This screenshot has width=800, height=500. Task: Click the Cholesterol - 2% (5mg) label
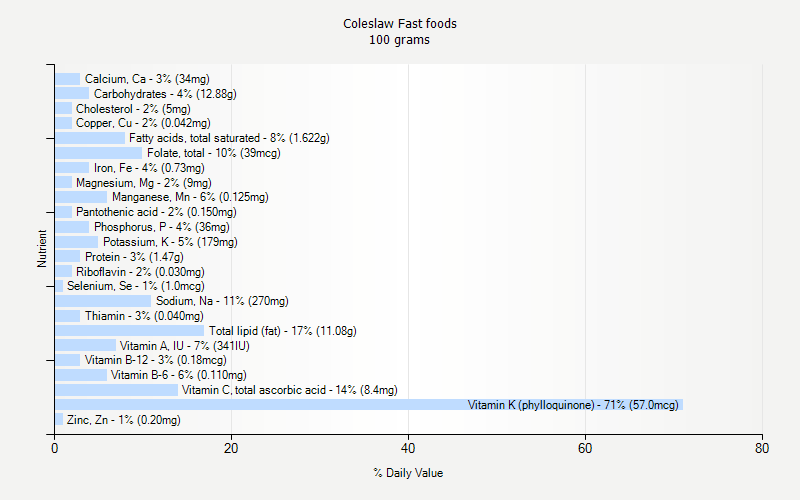[x=133, y=109]
